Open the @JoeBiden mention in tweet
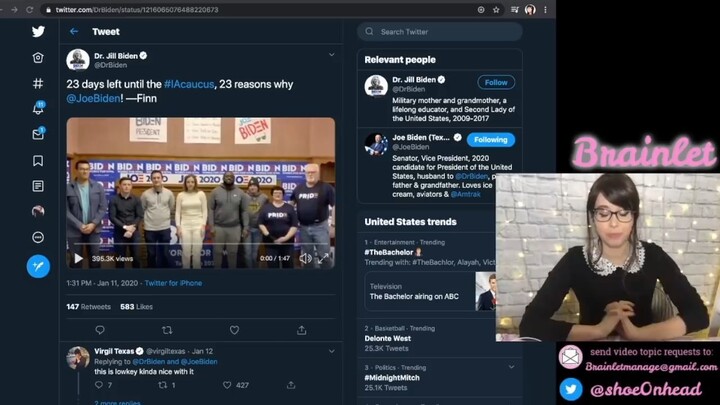This screenshot has height=405, width=720. point(93,98)
